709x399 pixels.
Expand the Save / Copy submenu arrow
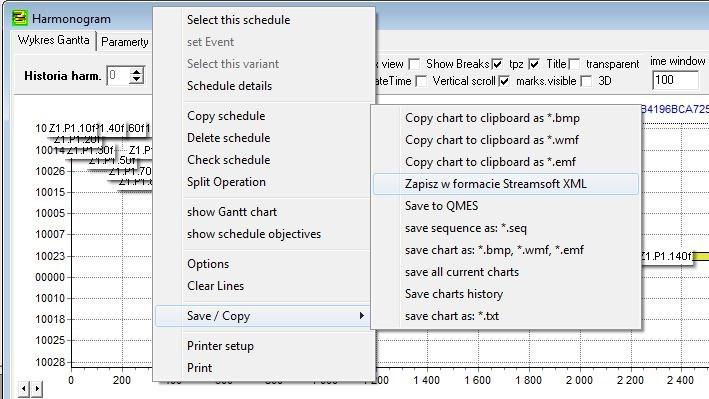[x=361, y=316]
